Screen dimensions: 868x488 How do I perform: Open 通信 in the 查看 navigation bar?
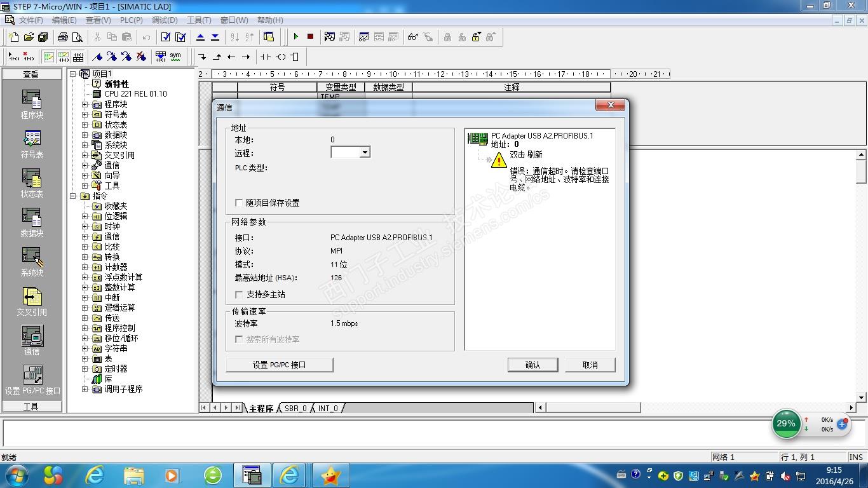pyautogui.click(x=32, y=341)
